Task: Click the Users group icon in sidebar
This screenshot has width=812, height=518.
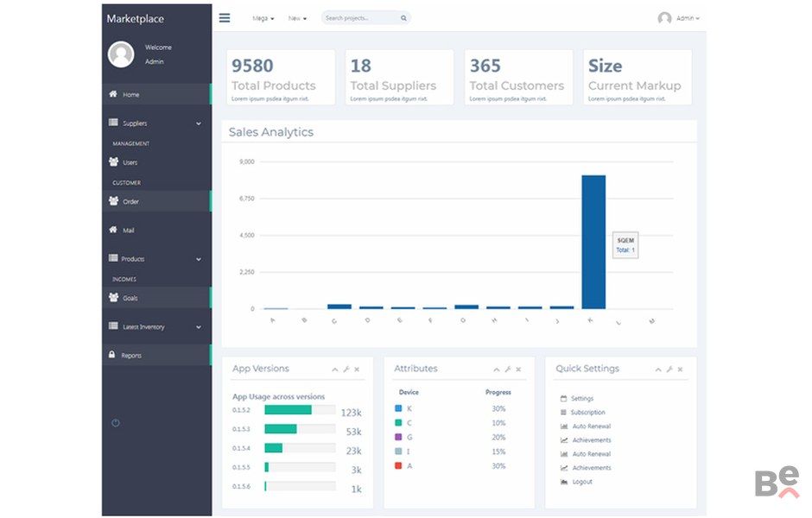Action: pyautogui.click(x=113, y=162)
